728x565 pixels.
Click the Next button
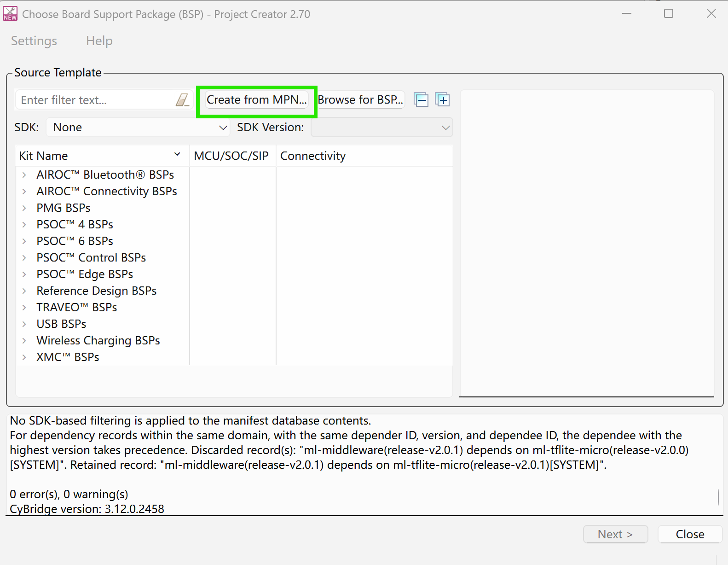coord(615,534)
